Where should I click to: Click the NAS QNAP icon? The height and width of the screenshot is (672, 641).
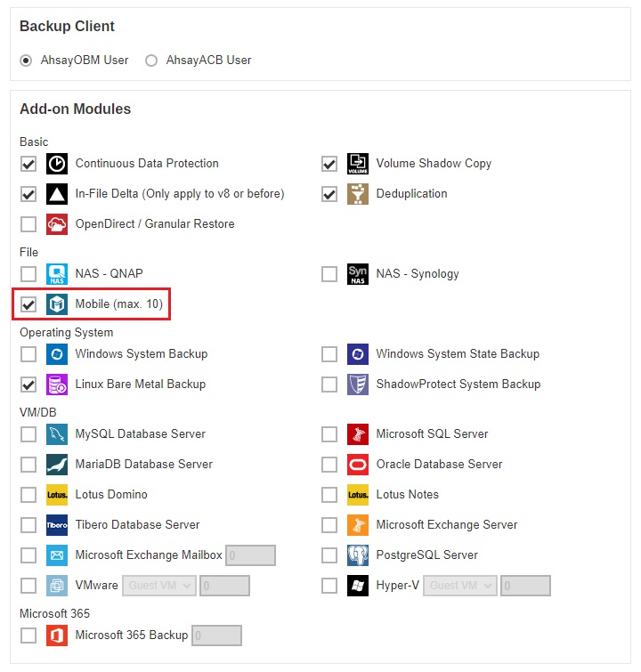(57, 274)
